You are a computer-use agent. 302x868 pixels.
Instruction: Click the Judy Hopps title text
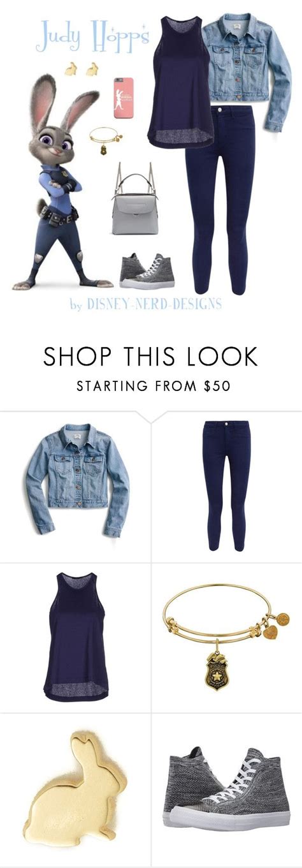(x=93, y=36)
